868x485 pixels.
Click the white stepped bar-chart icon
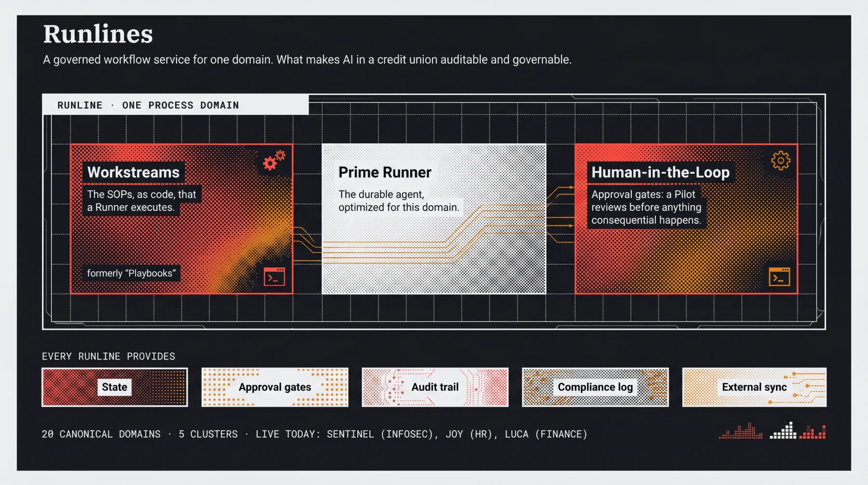[783, 430]
